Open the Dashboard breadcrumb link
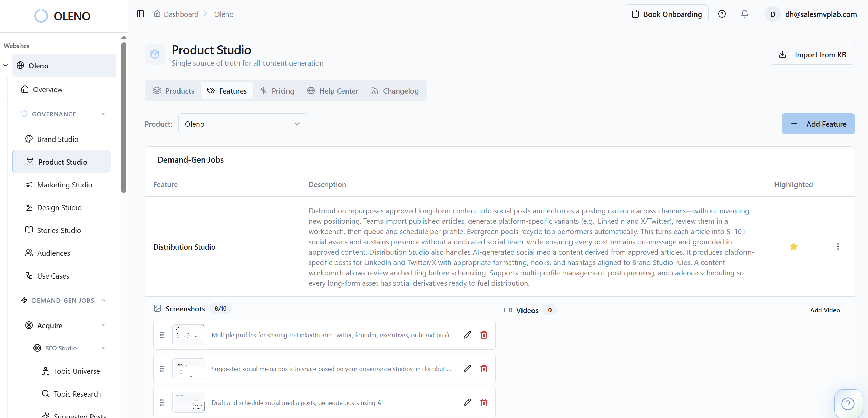The width and height of the screenshot is (868, 418). click(181, 14)
